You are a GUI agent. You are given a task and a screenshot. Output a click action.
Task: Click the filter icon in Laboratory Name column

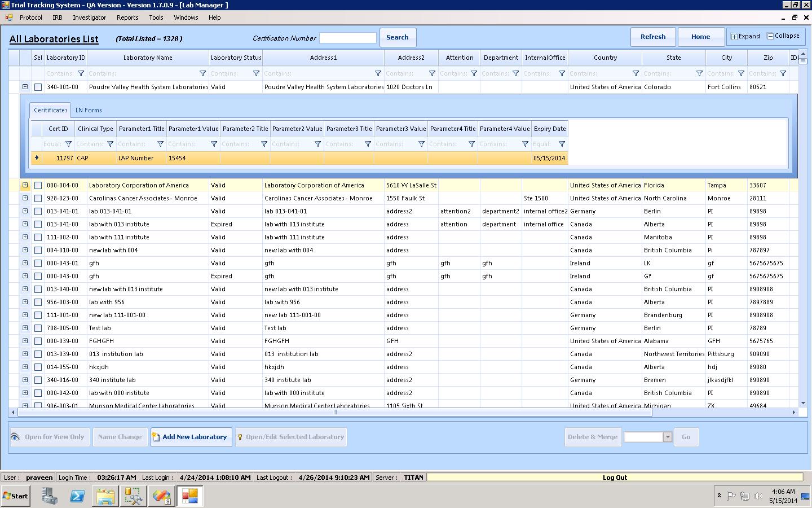point(202,73)
